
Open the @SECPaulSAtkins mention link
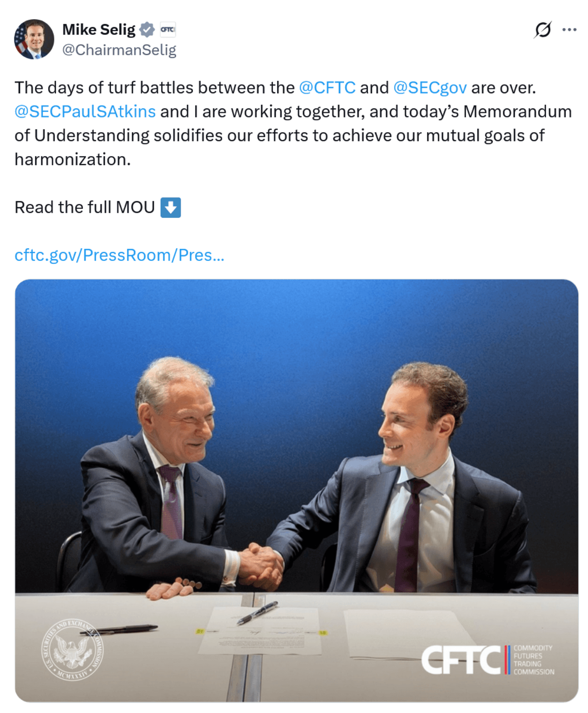coord(85,112)
